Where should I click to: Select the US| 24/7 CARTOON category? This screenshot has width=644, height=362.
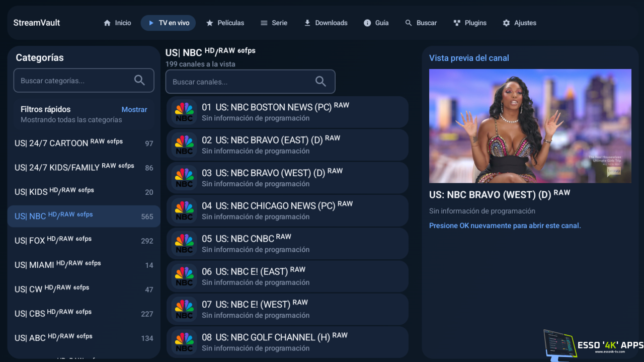click(84, 143)
